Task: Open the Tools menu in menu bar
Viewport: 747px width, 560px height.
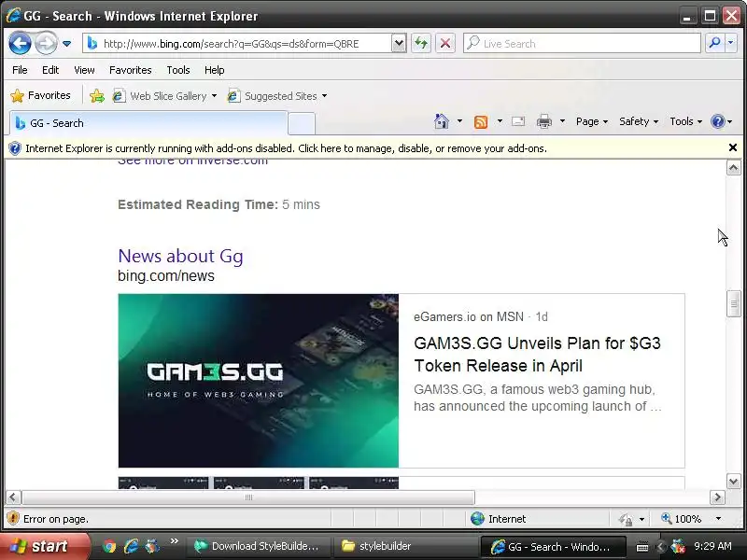Action: 178,70
